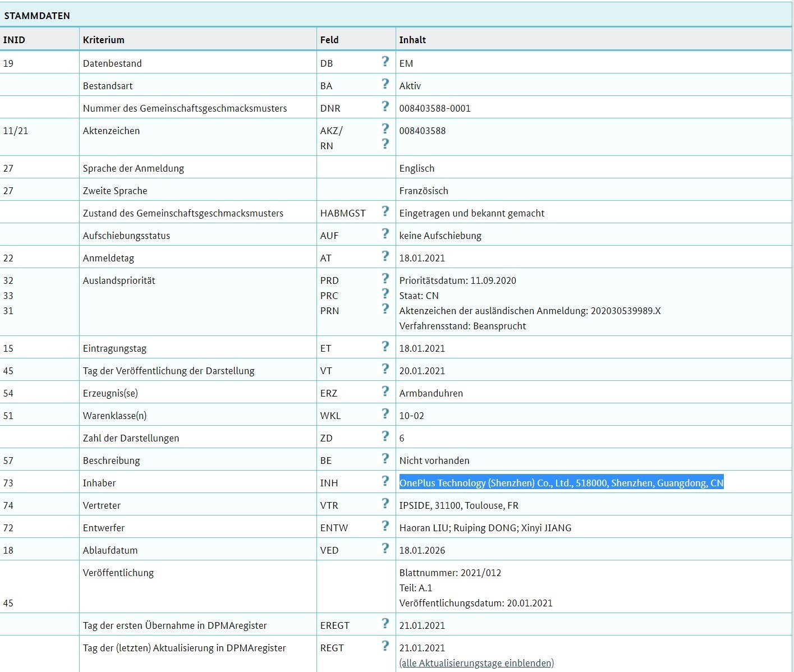This screenshot has width=794, height=672.
Task: Click the help icon for Eintragungstag ET
Action: (x=385, y=346)
